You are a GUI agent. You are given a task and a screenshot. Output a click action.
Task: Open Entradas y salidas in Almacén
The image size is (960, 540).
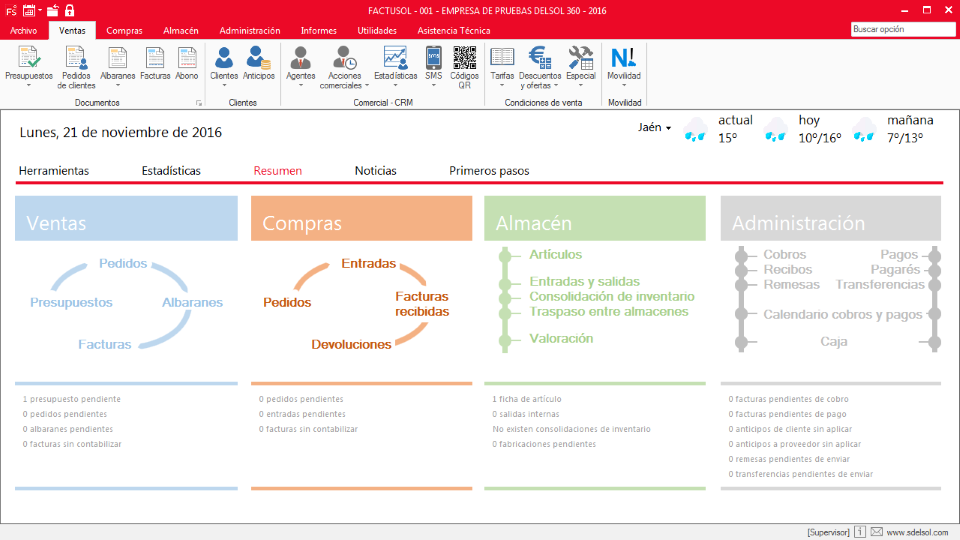[585, 282]
